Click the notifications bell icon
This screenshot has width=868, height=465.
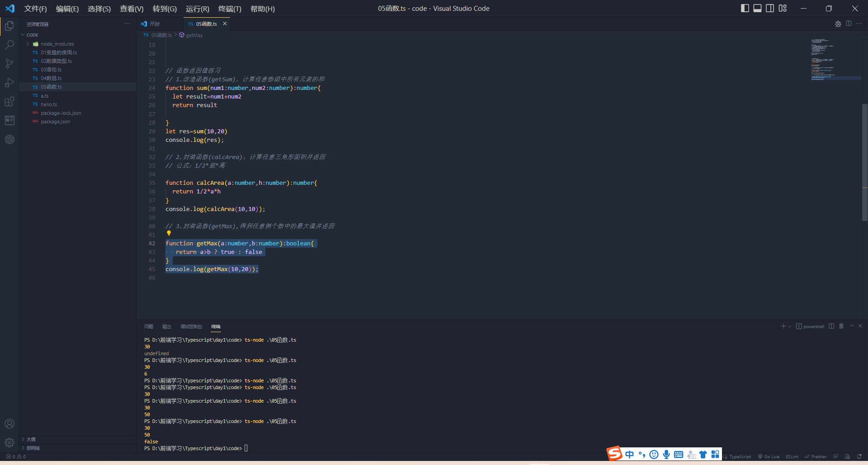pyautogui.click(x=860, y=456)
